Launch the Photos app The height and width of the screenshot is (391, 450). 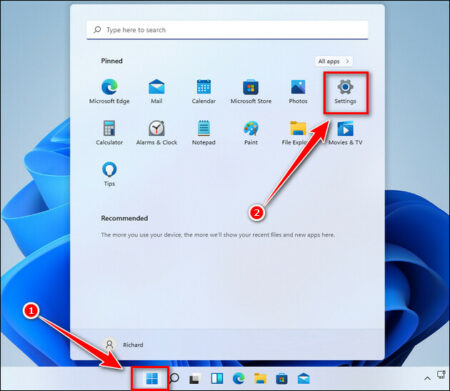point(298,91)
